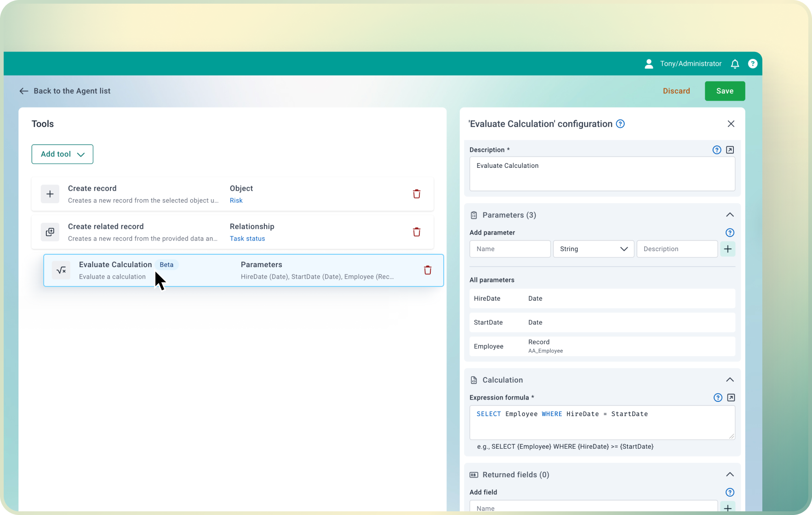Remove the Evaluate Calculation tool with trash icon
This screenshot has width=812, height=515.
[x=428, y=270]
